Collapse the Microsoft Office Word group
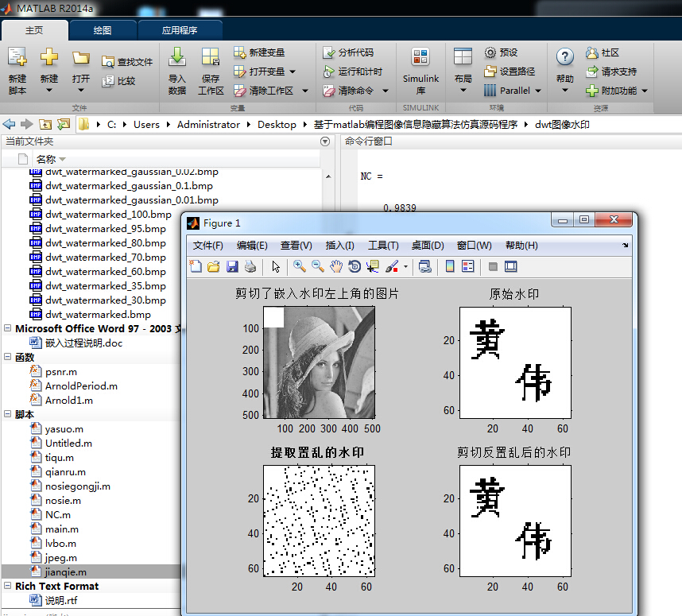This screenshot has width=682, height=616. 7,328
